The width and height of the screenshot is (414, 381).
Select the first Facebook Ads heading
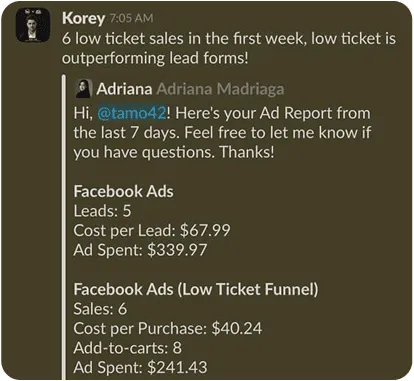[123, 192]
